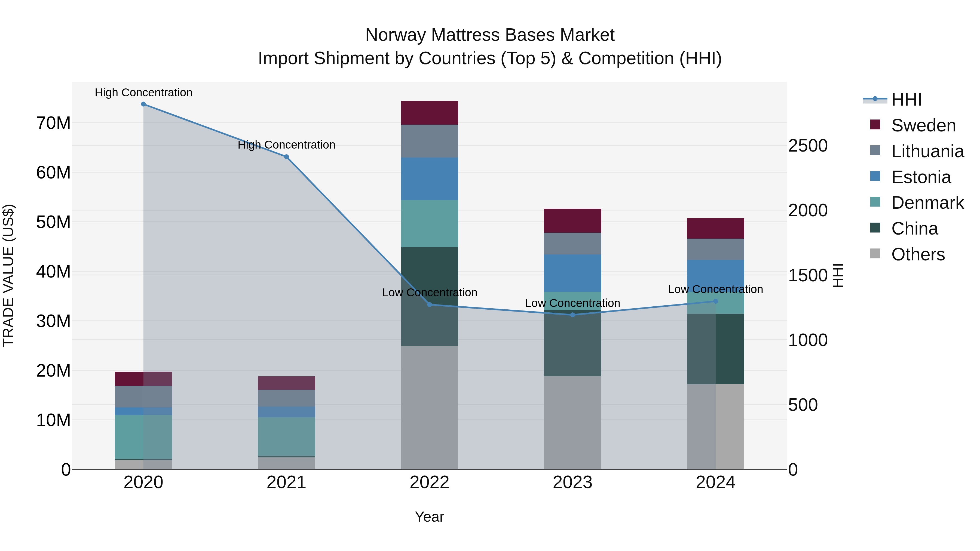This screenshot has height=551, width=980.
Task: Click the High Concentration label above 2020
Action: coord(143,93)
